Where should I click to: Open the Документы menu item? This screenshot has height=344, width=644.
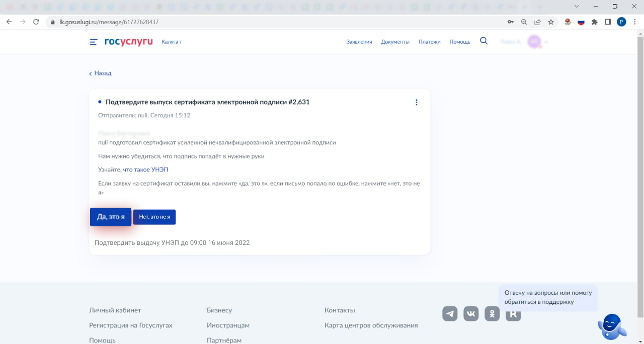tap(395, 42)
